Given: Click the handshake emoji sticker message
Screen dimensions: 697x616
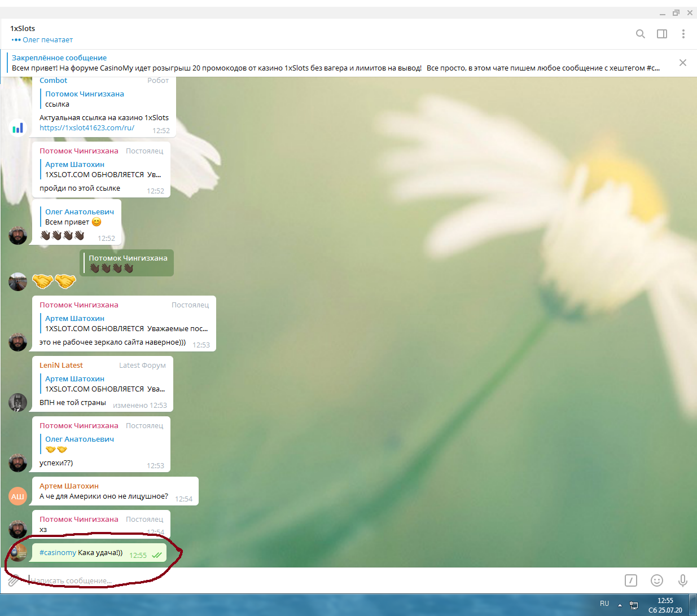Looking at the screenshot, I should coord(54,280).
